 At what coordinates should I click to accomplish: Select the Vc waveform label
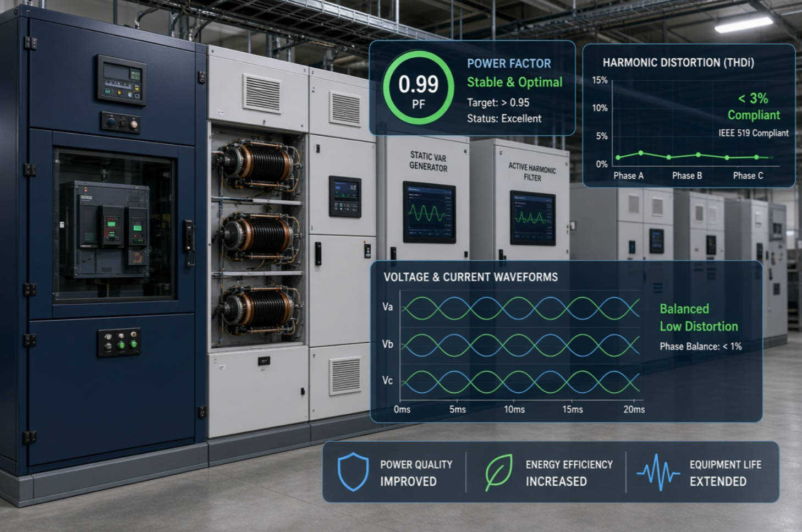click(x=388, y=381)
